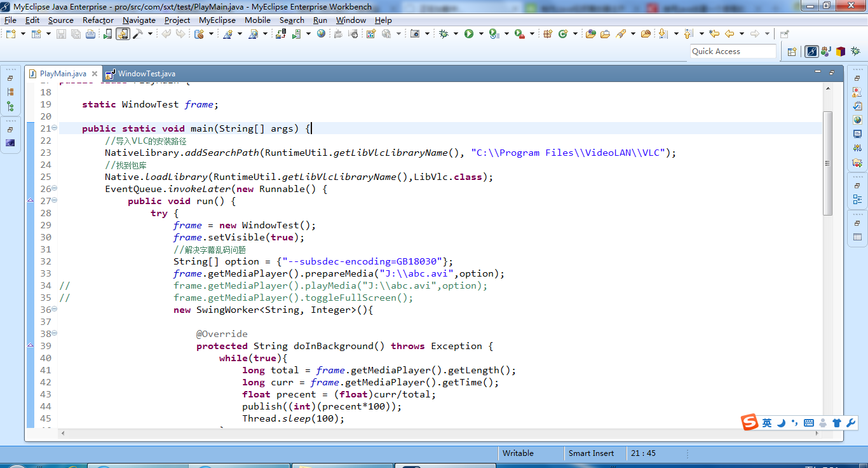Image resolution: width=868 pixels, height=468 pixels.
Task: Click the purple-yellow cube perspective icon
Action: click(x=841, y=52)
